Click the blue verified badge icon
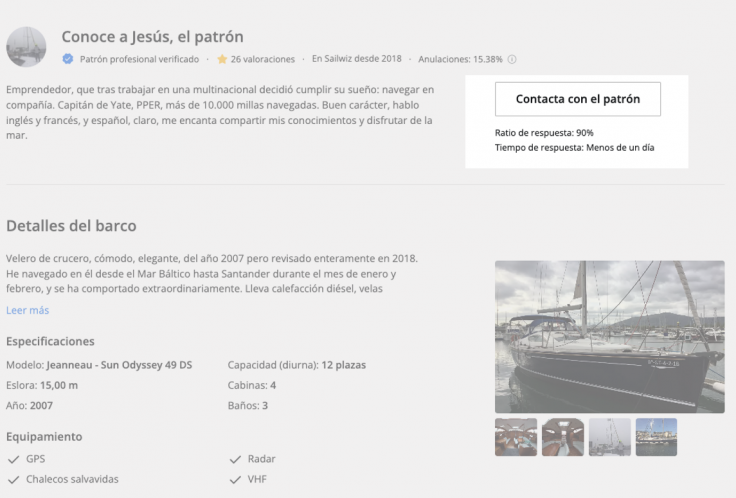This screenshot has height=498, width=736. click(x=68, y=59)
